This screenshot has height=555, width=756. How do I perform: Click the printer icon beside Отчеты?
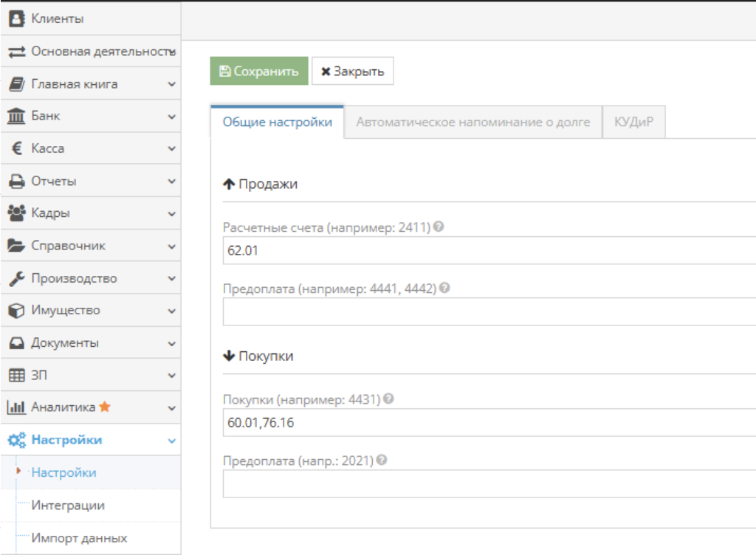pyautogui.click(x=16, y=181)
